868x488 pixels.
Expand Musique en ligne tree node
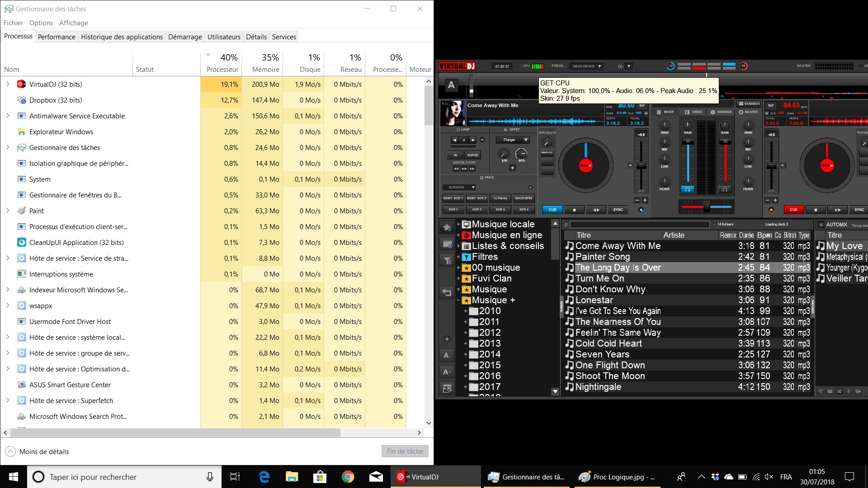pos(458,235)
